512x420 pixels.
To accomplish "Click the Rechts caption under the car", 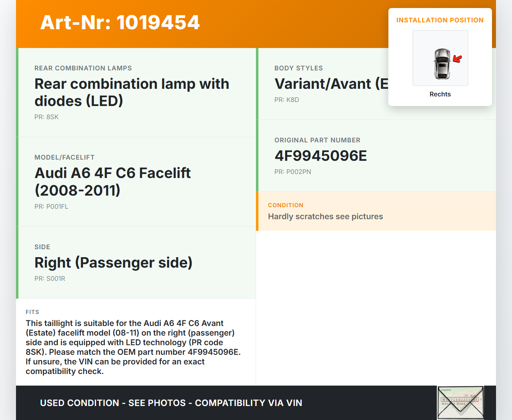I will (x=440, y=94).
